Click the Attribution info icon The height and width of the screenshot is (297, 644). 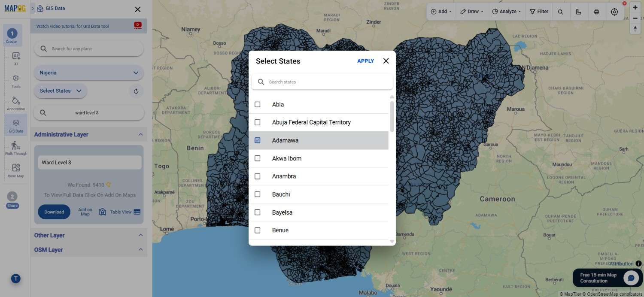(x=639, y=264)
